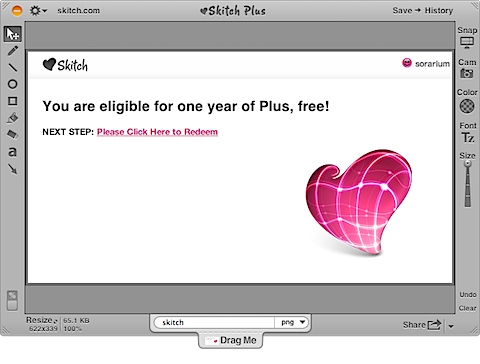Open the gear settings menu
480x364 pixels.
point(38,11)
